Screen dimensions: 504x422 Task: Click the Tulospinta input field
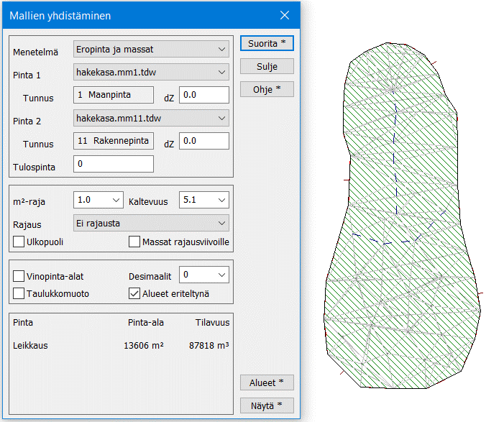tap(114, 165)
